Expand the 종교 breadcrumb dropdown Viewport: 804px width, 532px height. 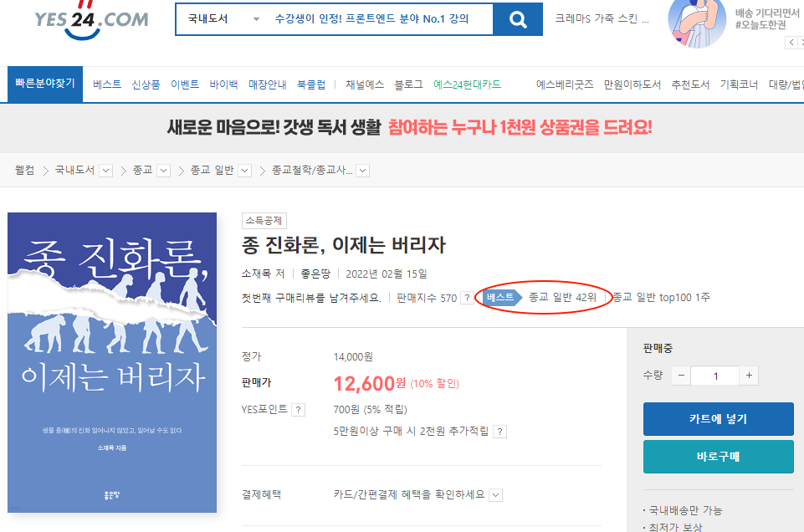164,171
